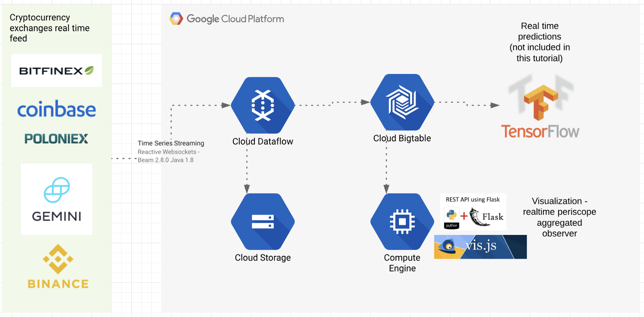
Task: Click the Coinbase logo
Action: click(x=56, y=109)
